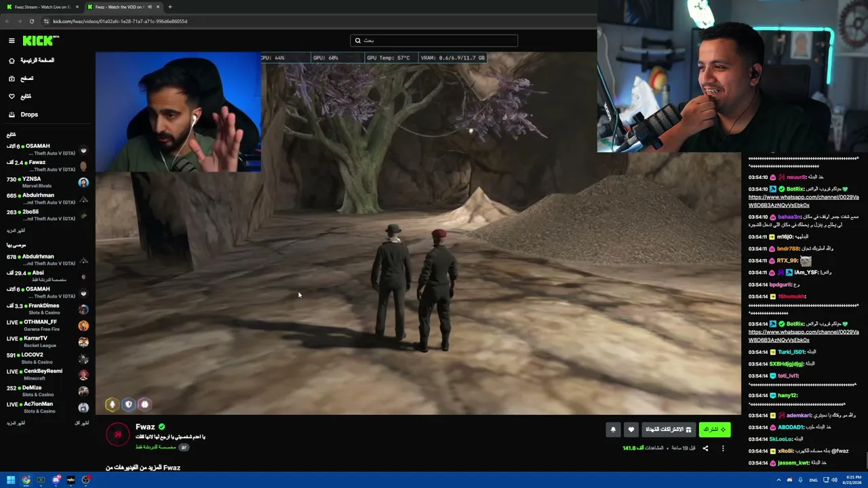Mute the VOD tab using its speaker icon

tap(149, 7)
